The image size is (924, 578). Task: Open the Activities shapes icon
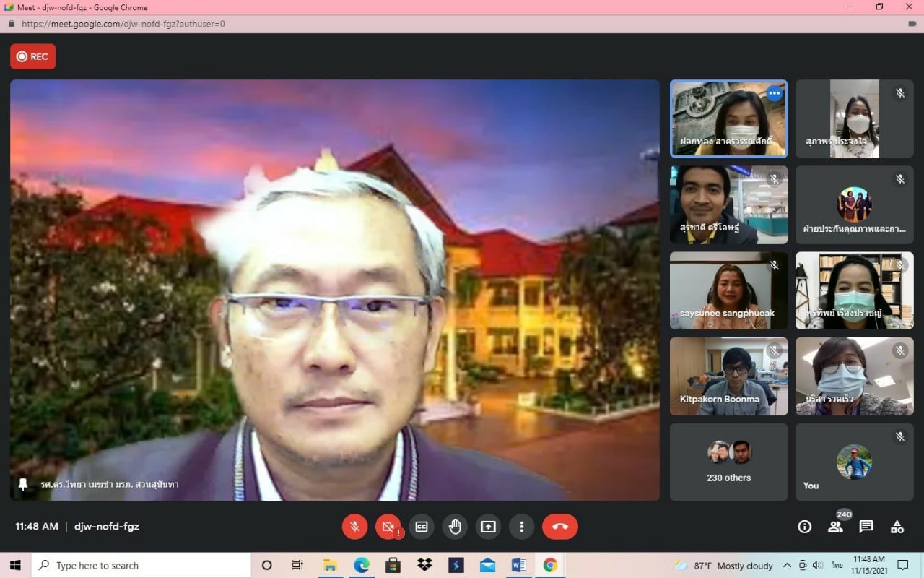[x=897, y=527]
